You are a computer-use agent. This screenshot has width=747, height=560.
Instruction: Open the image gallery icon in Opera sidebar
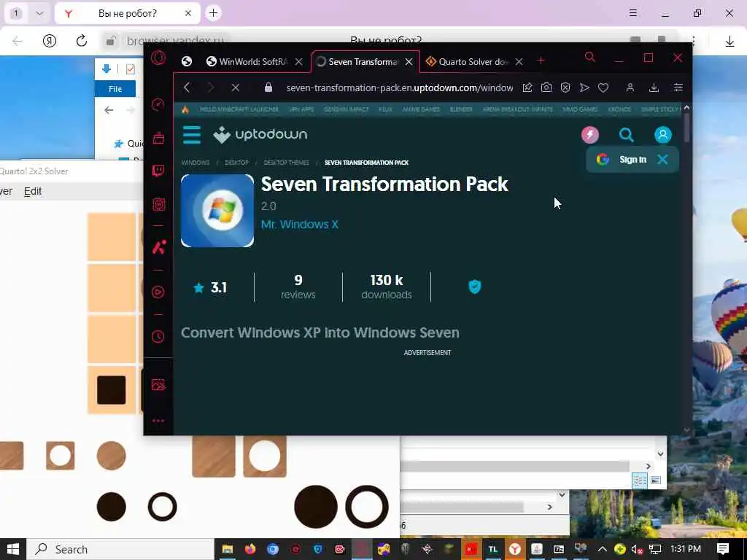158,384
